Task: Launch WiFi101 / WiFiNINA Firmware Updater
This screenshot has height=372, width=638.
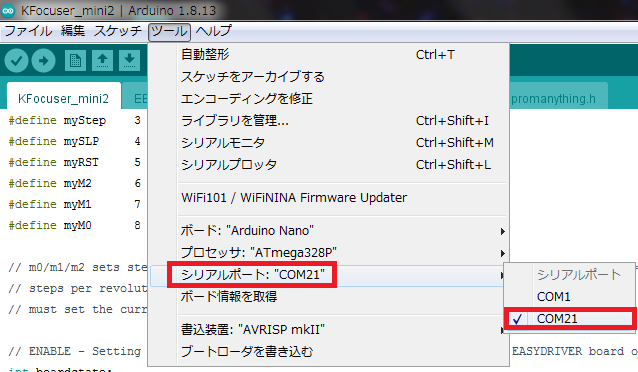Action: [329, 198]
